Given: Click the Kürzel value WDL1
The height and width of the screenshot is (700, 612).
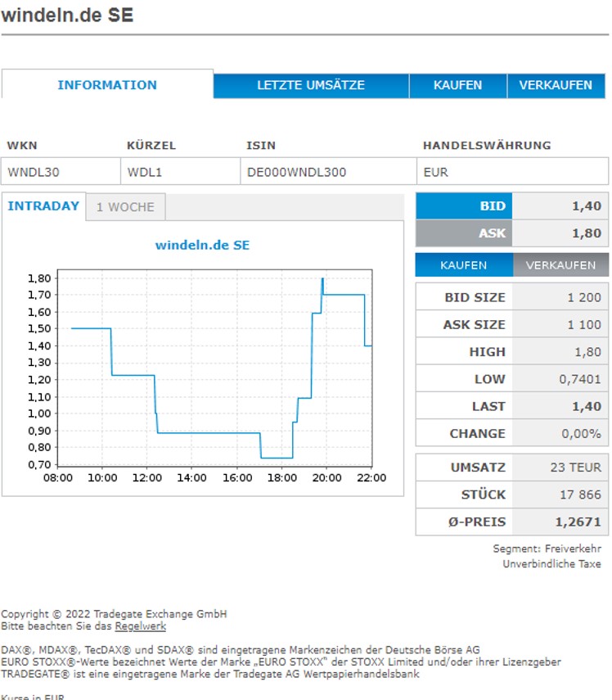Looking at the screenshot, I should coord(144,172).
